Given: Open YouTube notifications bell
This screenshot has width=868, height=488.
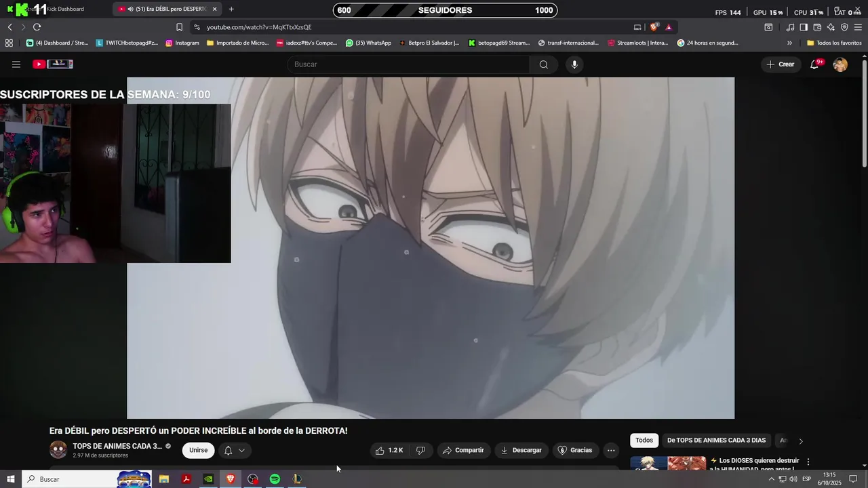Looking at the screenshot, I should point(815,64).
